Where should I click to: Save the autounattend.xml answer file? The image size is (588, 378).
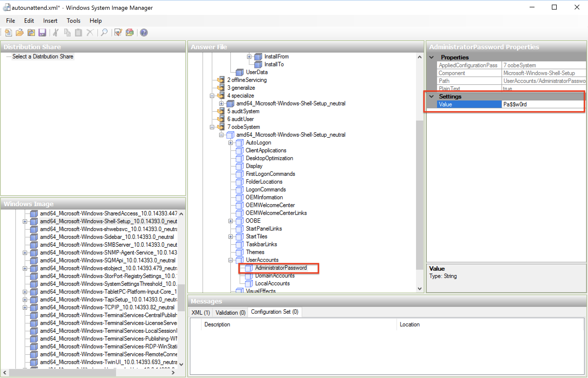[42, 33]
